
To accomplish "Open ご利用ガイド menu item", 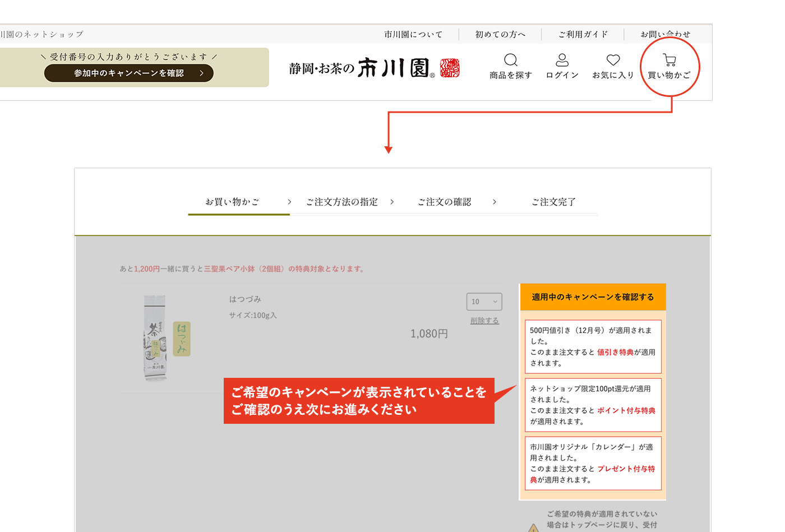I will pos(583,34).
